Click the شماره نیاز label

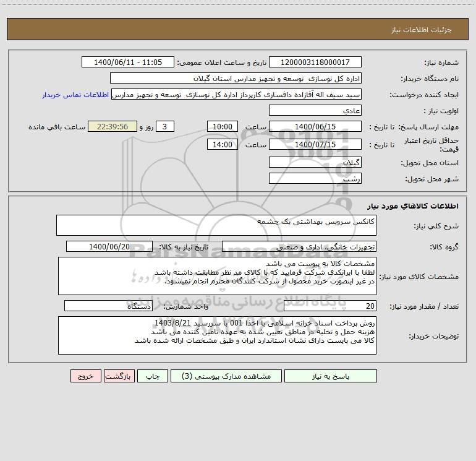coord(441,63)
